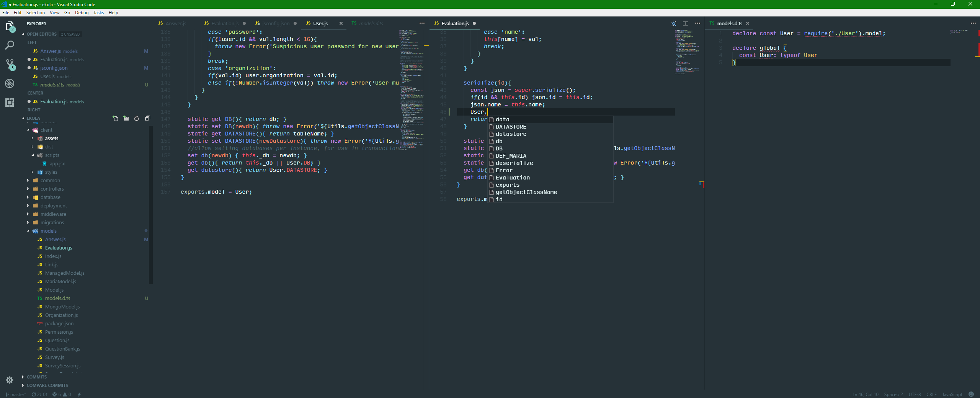Open Source Control view showing 3 changes
The image size is (980, 398).
click(10, 64)
